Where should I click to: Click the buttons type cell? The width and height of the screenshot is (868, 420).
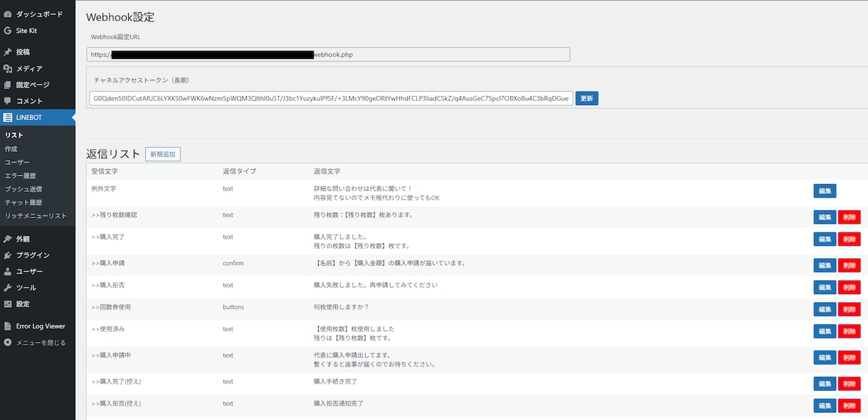(x=233, y=307)
